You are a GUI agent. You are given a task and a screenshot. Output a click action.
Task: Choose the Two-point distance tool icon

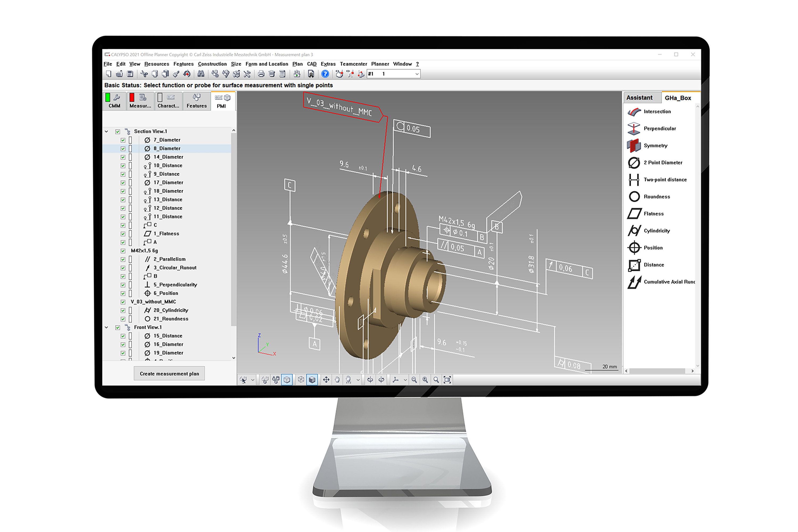(634, 180)
